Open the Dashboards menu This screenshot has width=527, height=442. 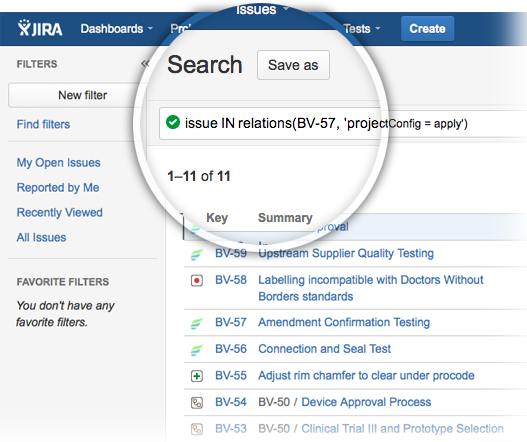pyautogui.click(x=116, y=29)
